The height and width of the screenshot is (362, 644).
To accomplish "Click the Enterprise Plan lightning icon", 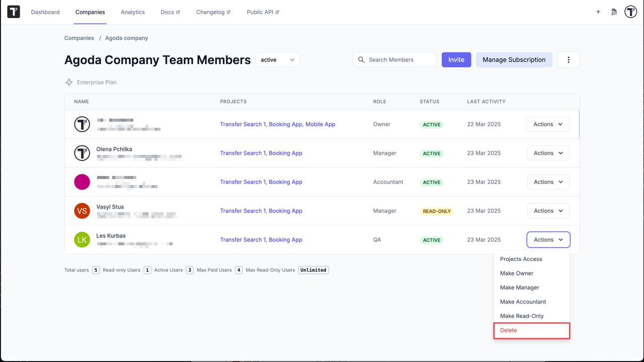I will pyautogui.click(x=68, y=82).
